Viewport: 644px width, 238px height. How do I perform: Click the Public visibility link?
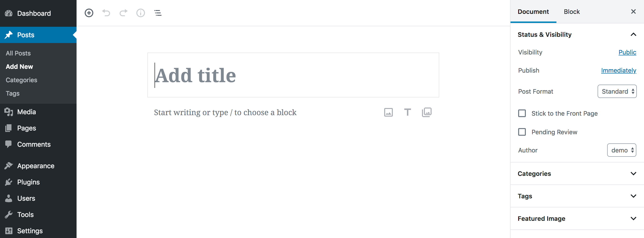[x=627, y=52]
